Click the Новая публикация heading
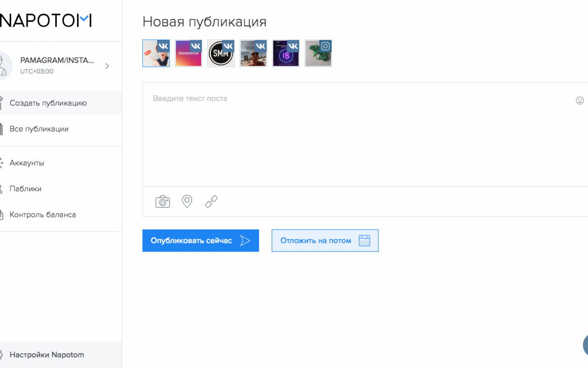This screenshot has width=588, height=368. pyautogui.click(x=204, y=22)
